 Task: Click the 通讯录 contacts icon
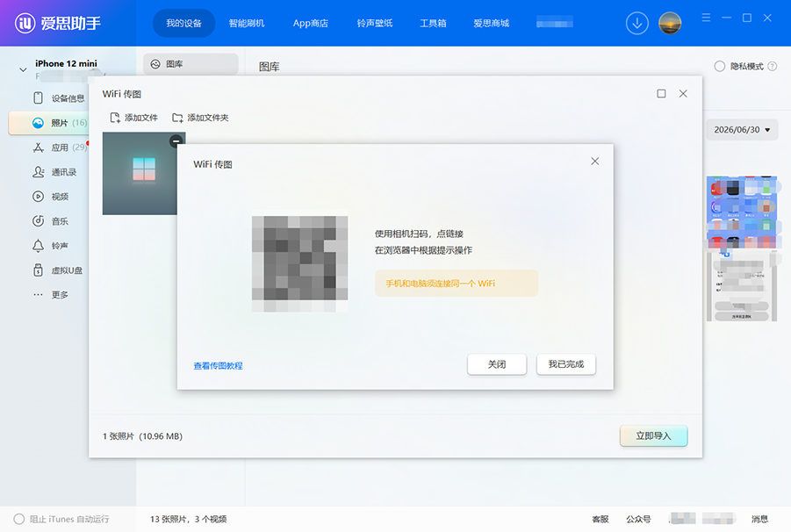[x=38, y=172]
